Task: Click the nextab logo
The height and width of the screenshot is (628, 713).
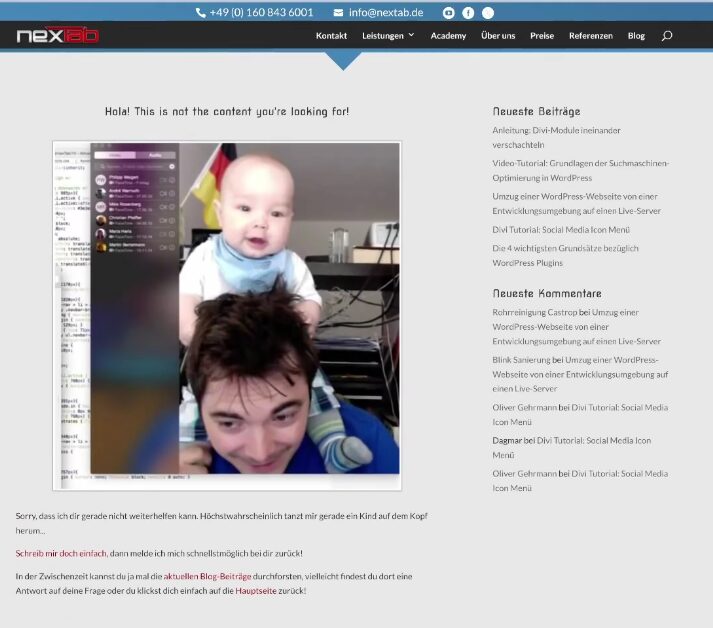Action: coord(57,36)
